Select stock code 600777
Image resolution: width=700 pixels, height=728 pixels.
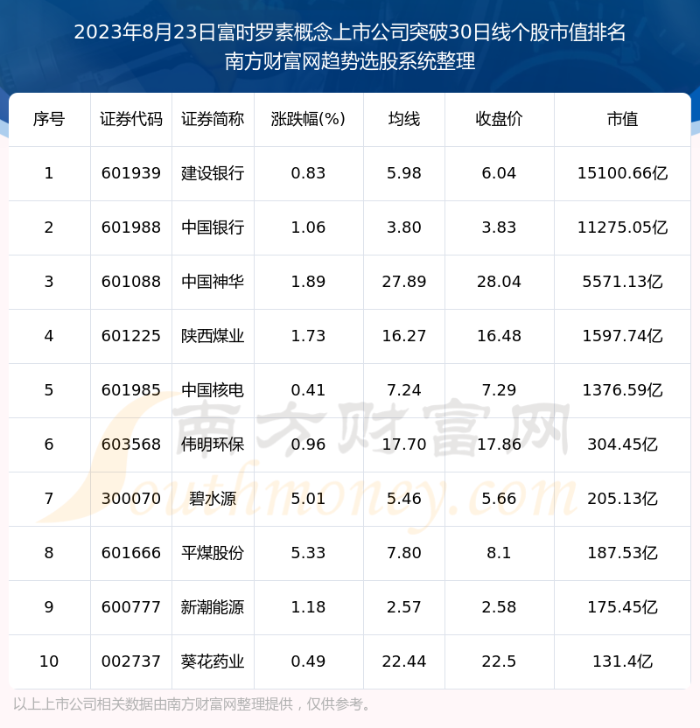131,608
